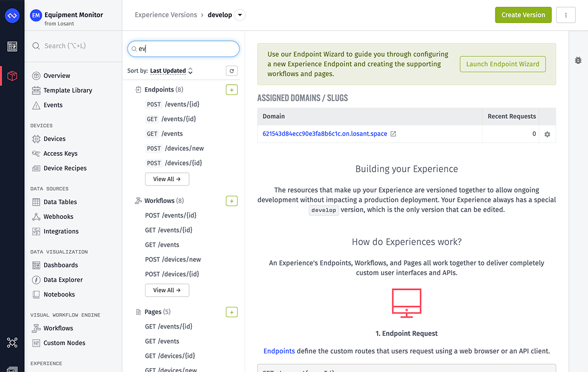This screenshot has width=588, height=372.
Task: Click the debug bug icon on the right edge
Action: 578,60
